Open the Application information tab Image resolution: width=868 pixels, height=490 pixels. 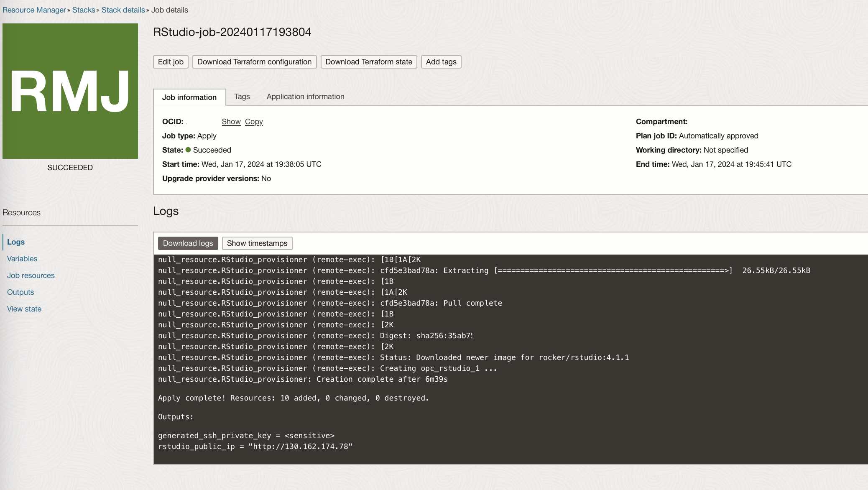coord(305,97)
